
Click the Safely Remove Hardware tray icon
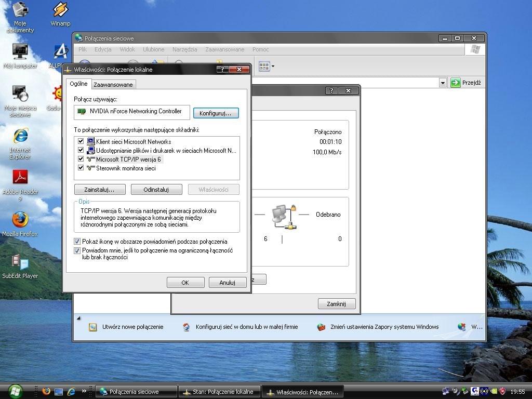coord(465,391)
